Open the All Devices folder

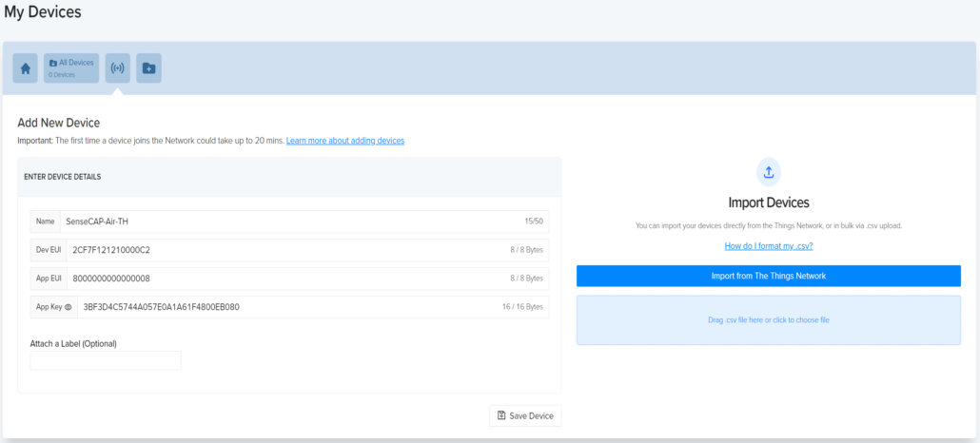71,68
